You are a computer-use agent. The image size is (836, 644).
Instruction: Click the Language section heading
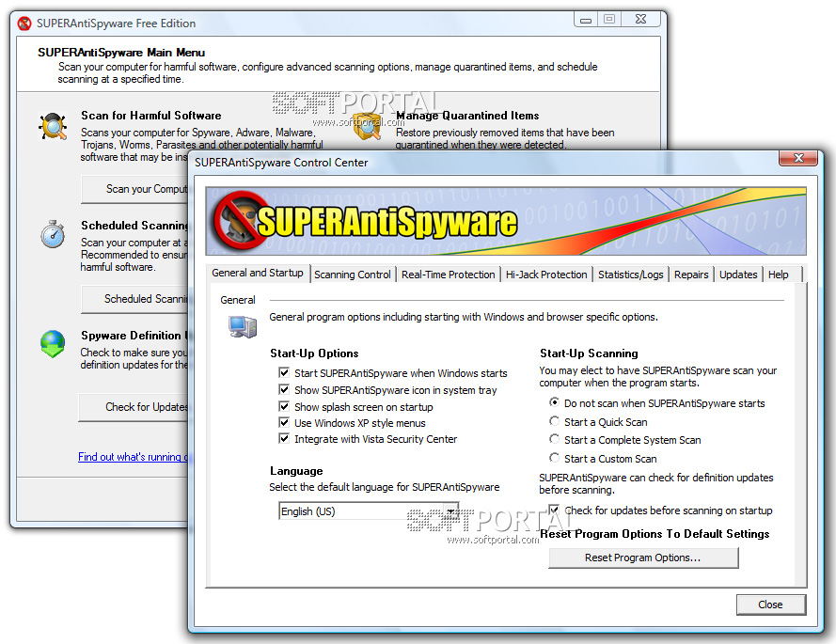(296, 471)
